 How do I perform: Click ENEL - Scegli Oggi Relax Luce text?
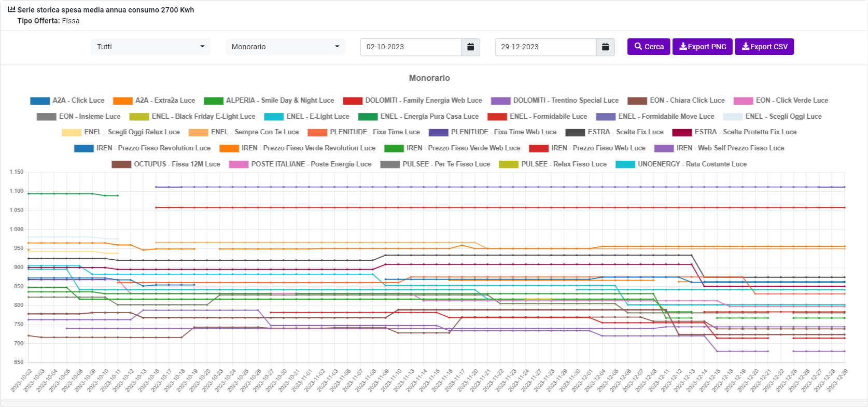coord(132,132)
